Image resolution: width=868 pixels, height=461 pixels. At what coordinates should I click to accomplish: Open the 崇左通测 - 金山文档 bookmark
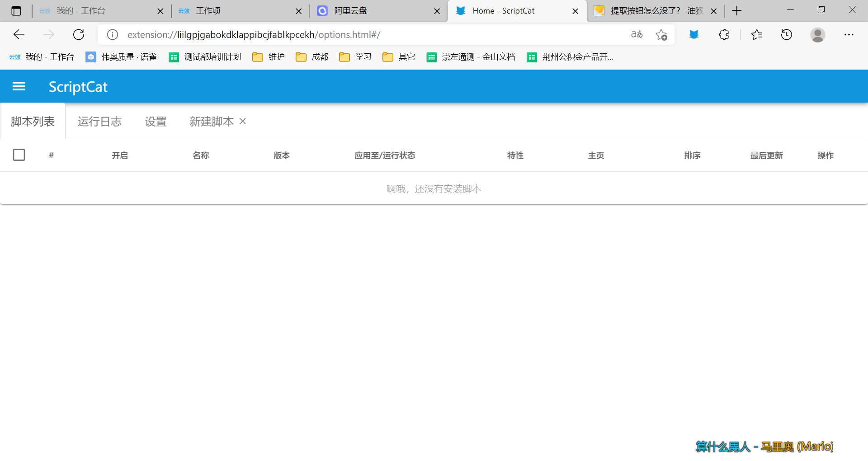pos(471,57)
